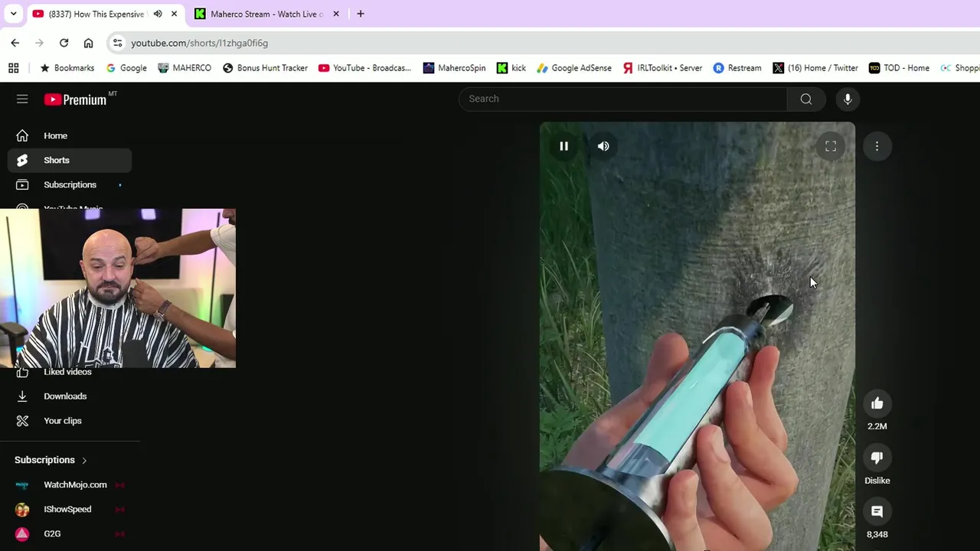
Task: Click the address bar URL
Action: 199,43
